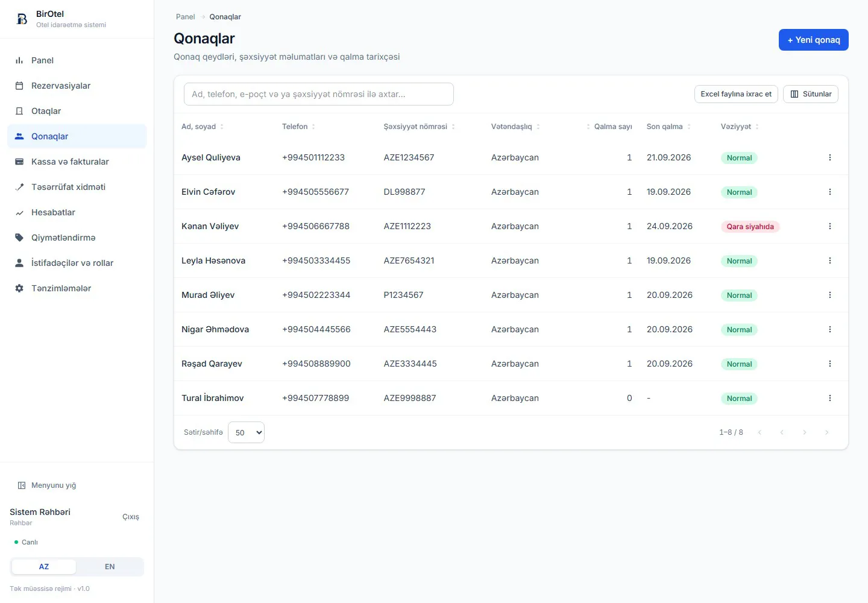
Task: Click phone number +994508889900
Action: (x=316, y=364)
